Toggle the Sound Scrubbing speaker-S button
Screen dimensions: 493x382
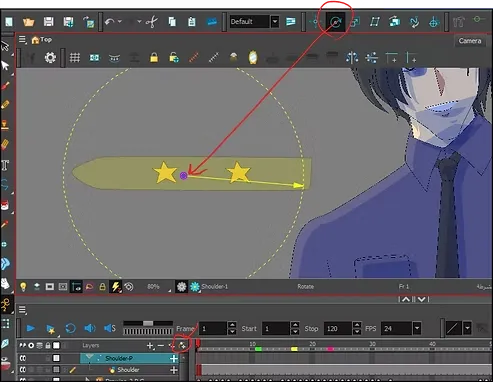[110, 329]
